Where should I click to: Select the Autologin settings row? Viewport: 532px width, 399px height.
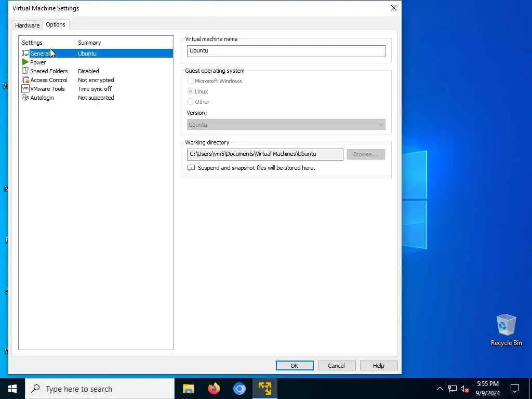97,97
